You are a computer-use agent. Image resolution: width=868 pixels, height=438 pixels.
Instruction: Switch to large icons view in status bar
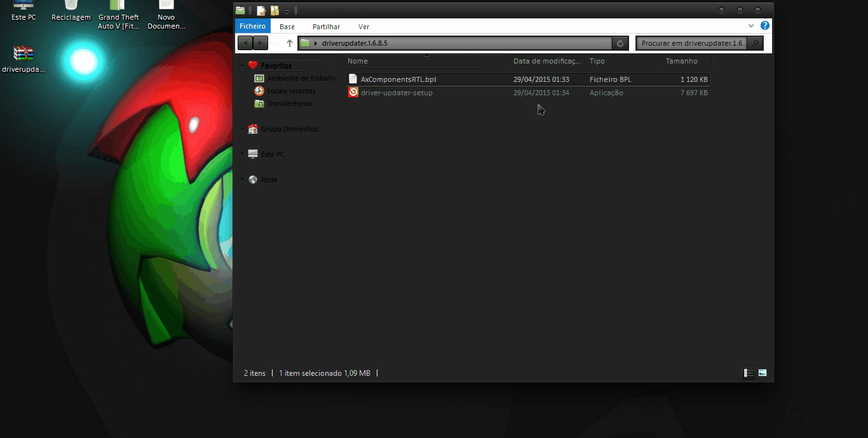(763, 373)
